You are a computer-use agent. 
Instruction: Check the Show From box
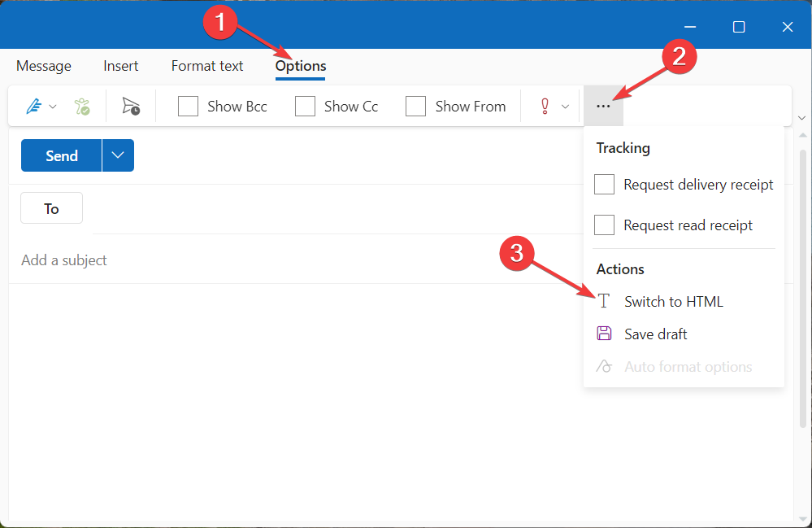click(x=415, y=106)
